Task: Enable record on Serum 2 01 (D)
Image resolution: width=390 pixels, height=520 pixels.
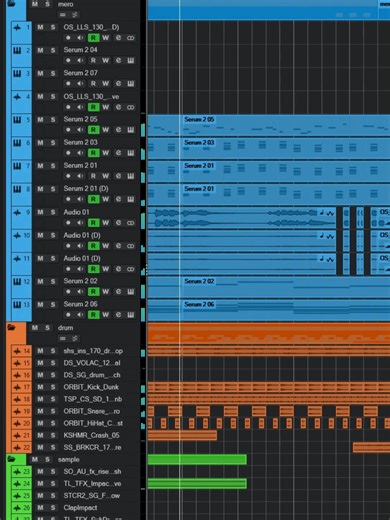Action: click(x=68, y=199)
